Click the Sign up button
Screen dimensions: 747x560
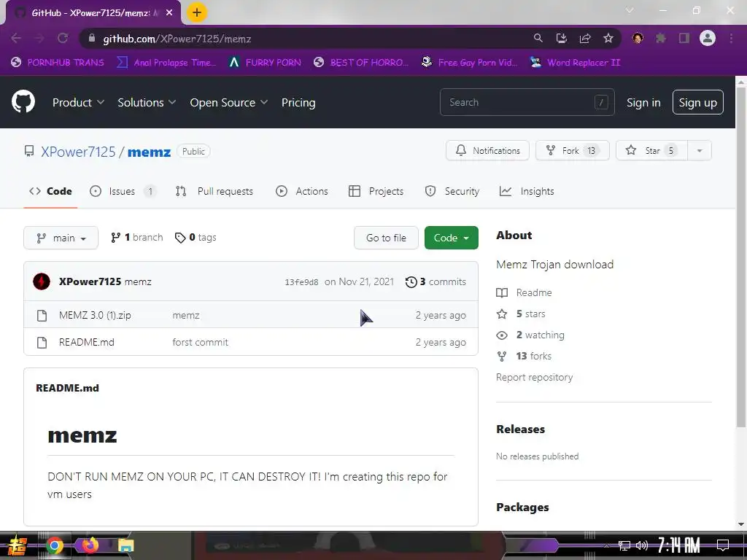[698, 102]
